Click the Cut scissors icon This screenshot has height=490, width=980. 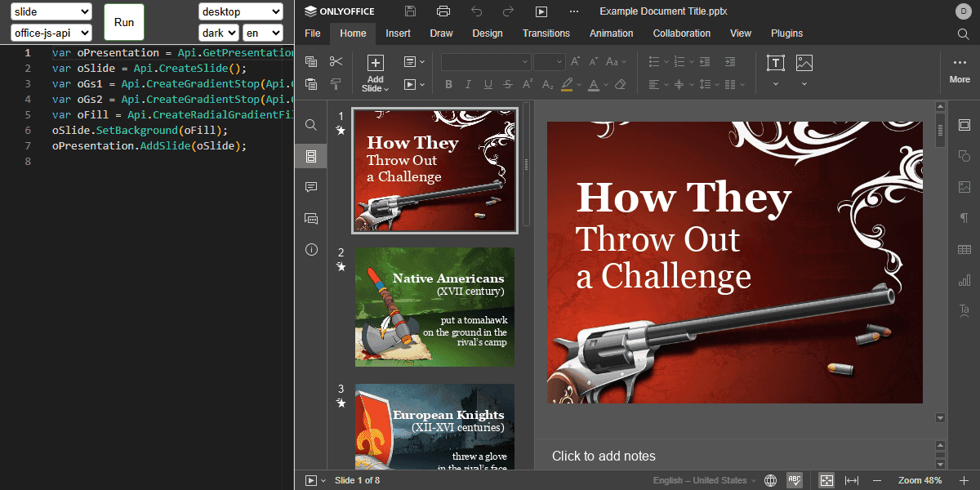(x=336, y=62)
